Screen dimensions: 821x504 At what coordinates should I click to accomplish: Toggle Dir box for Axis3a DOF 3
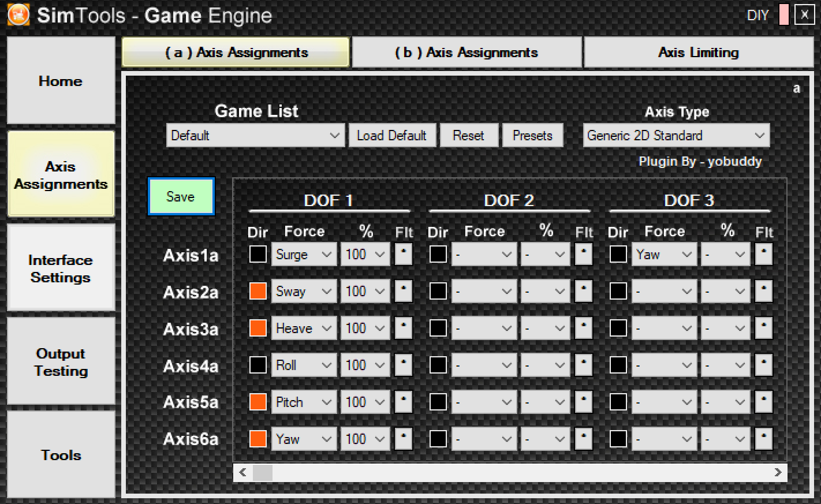pyautogui.click(x=618, y=328)
